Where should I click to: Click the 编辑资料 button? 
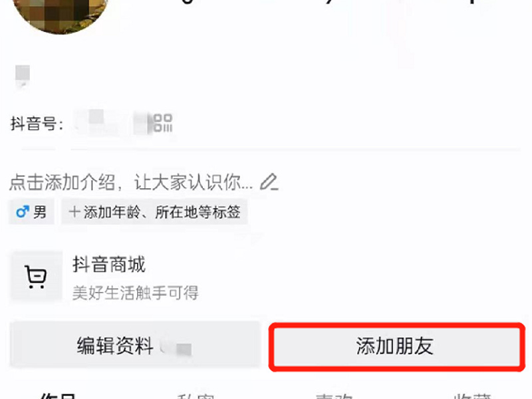tap(135, 345)
